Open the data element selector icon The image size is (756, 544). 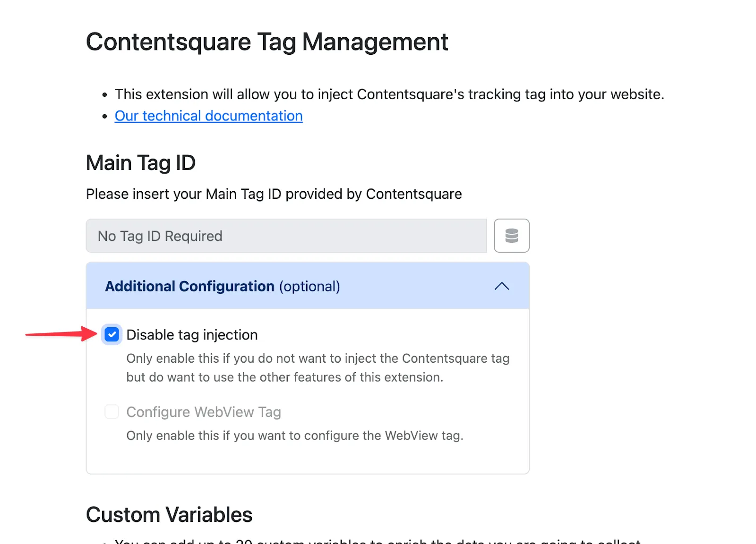coord(511,236)
